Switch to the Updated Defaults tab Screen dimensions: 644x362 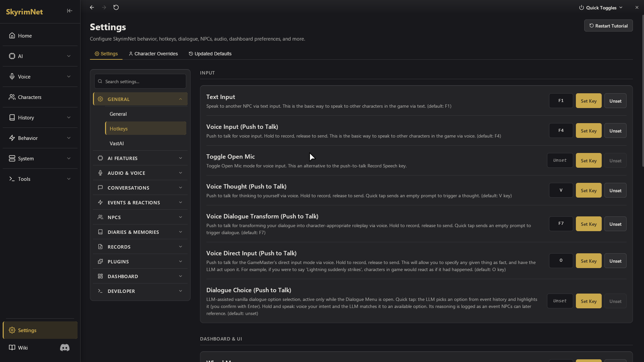pos(210,54)
